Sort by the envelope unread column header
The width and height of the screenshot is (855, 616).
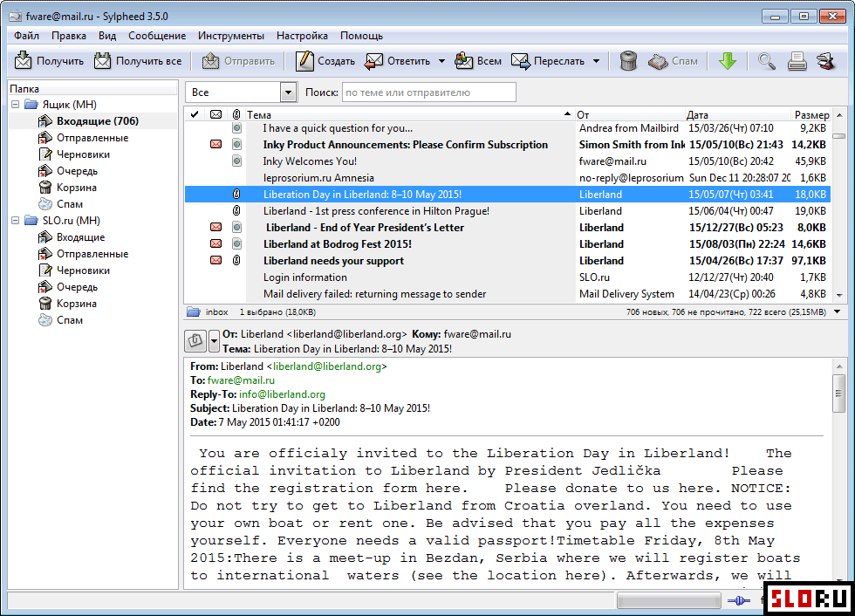(216, 114)
